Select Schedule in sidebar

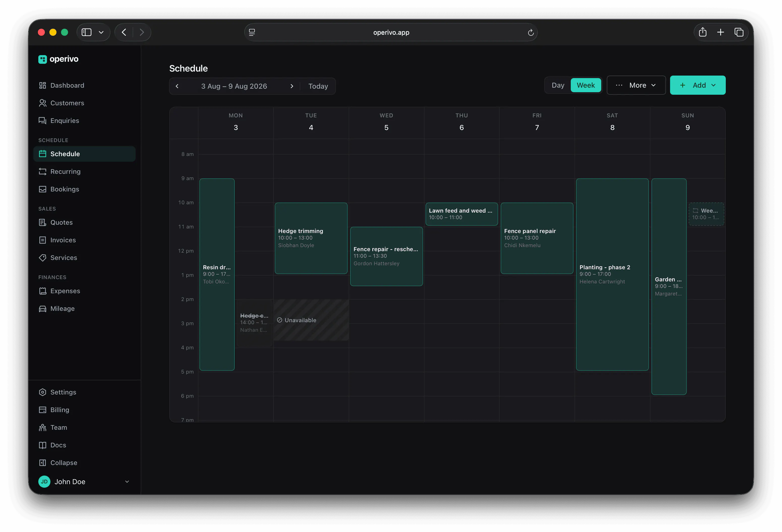click(x=84, y=154)
